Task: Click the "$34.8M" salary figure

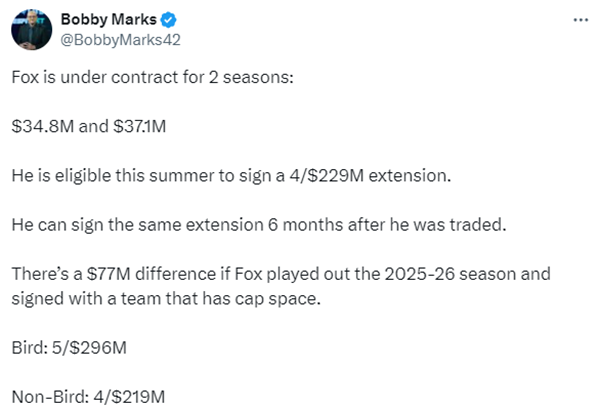Action: click(41, 127)
